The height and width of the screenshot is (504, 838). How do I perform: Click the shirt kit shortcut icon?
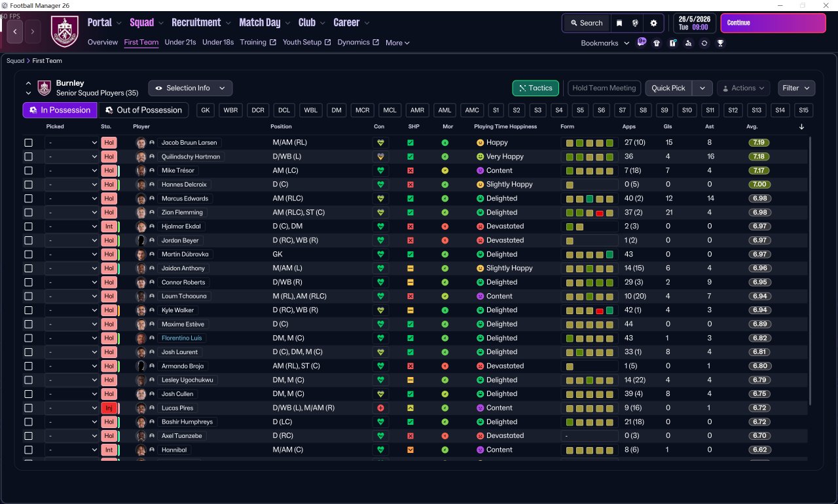pos(657,43)
